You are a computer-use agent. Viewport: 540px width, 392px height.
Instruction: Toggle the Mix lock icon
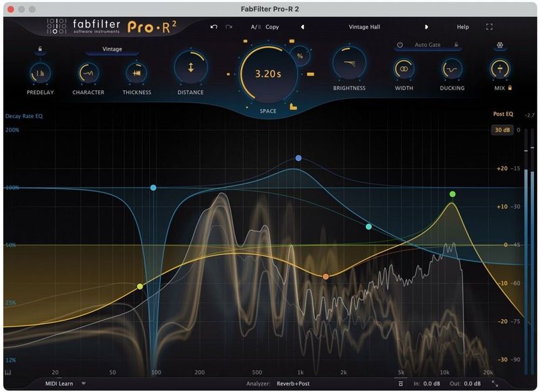(x=510, y=88)
